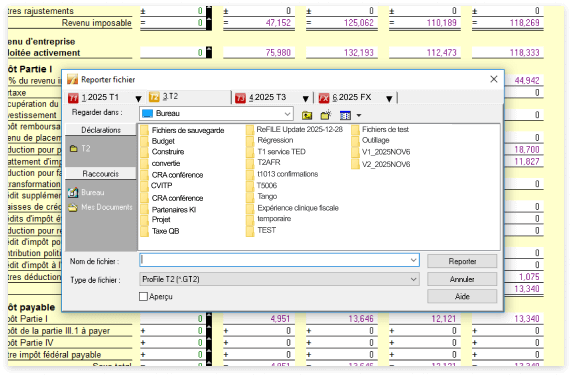
Task: Click Revenu imposable value 47,152 in background
Action: [278, 23]
